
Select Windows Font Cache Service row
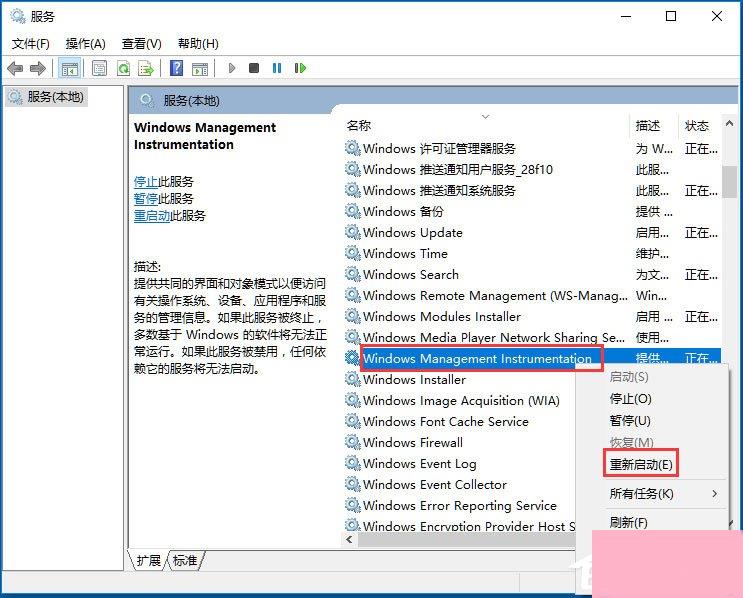[x=460, y=421]
